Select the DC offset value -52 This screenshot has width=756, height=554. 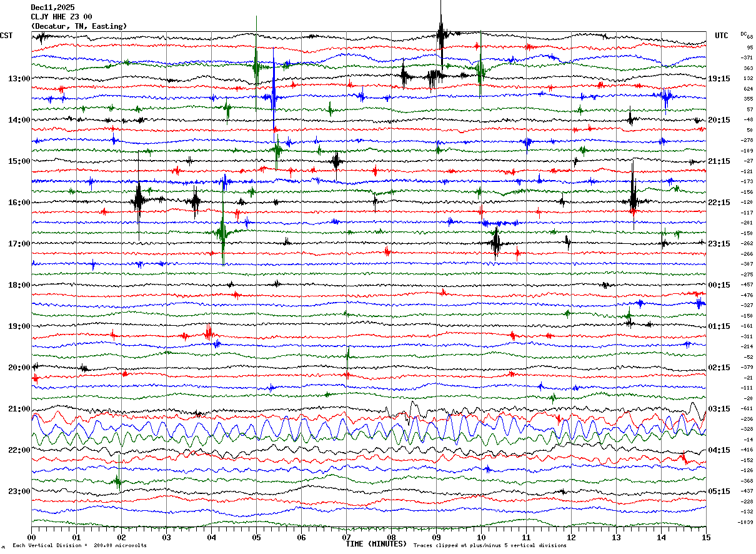749,357
